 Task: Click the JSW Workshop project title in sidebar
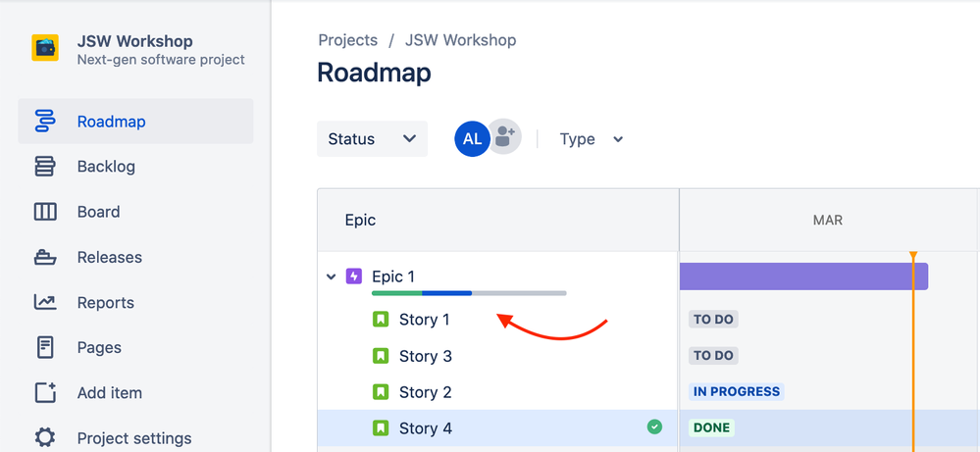click(135, 41)
